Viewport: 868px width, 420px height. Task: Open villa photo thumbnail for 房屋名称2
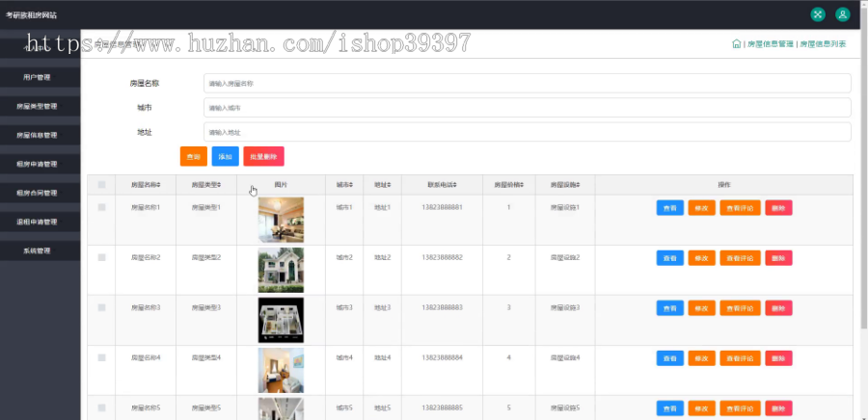click(281, 270)
